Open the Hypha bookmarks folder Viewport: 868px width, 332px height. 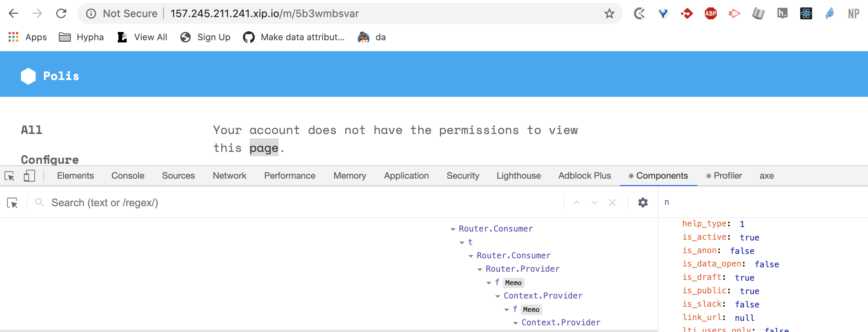coord(81,37)
